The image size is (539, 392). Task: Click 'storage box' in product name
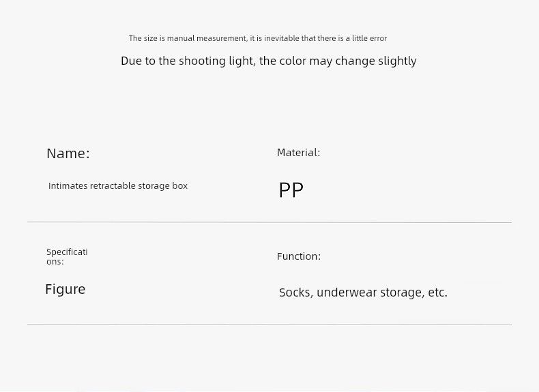coord(162,186)
